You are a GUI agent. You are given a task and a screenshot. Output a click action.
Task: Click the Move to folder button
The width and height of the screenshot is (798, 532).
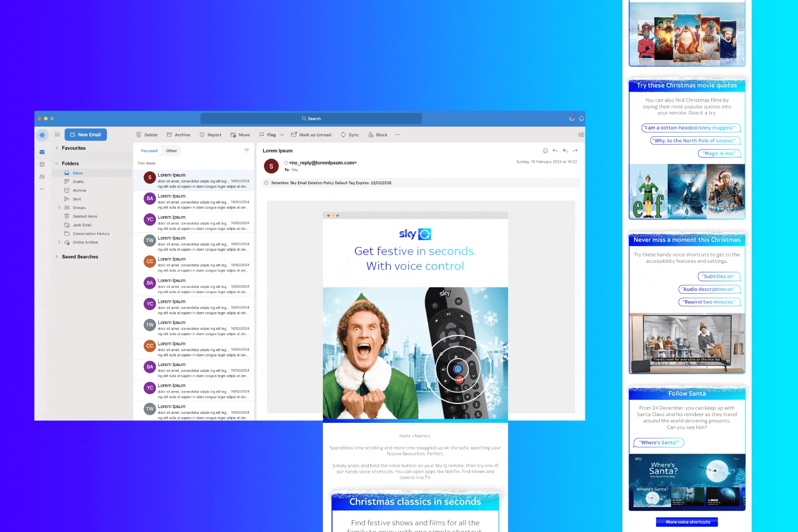pos(240,135)
